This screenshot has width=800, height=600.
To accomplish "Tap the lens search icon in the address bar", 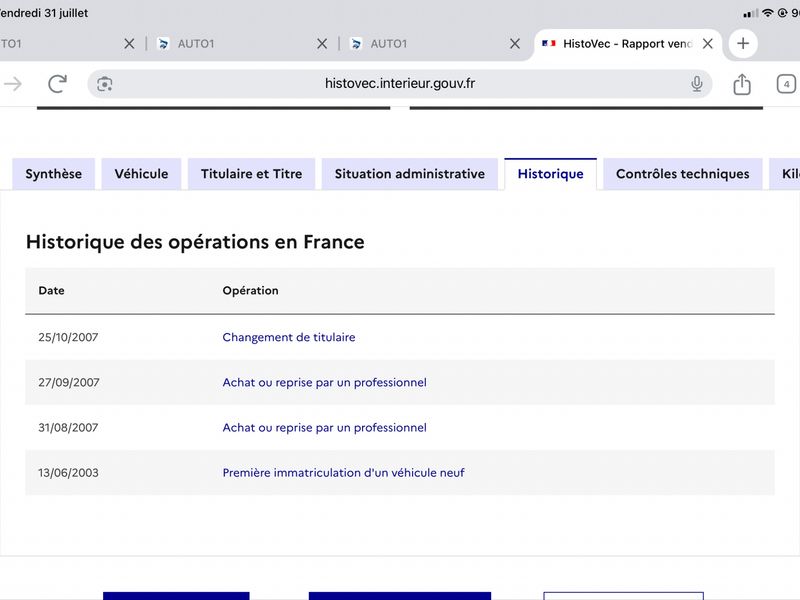I will 105,84.
